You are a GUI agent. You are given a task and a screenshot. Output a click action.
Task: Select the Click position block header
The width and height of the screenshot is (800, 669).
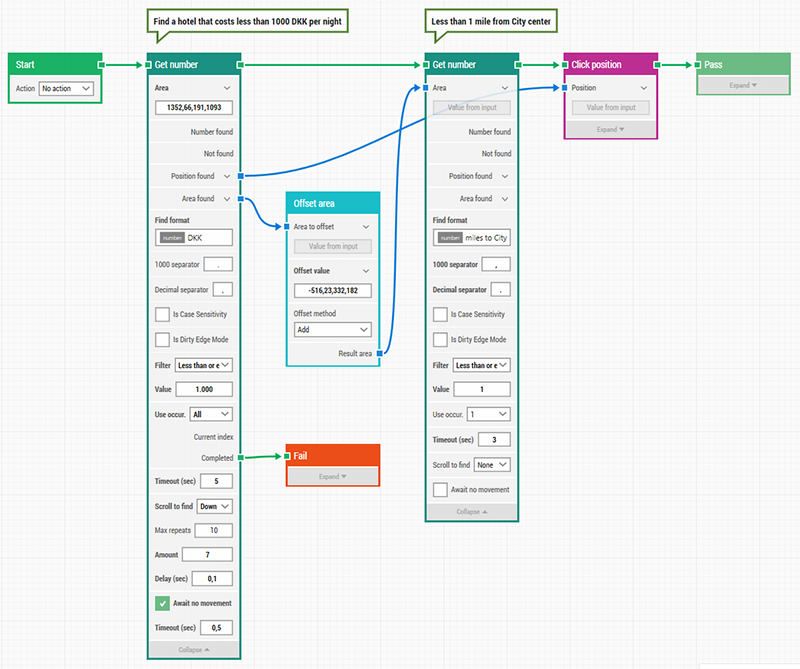[610, 65]
